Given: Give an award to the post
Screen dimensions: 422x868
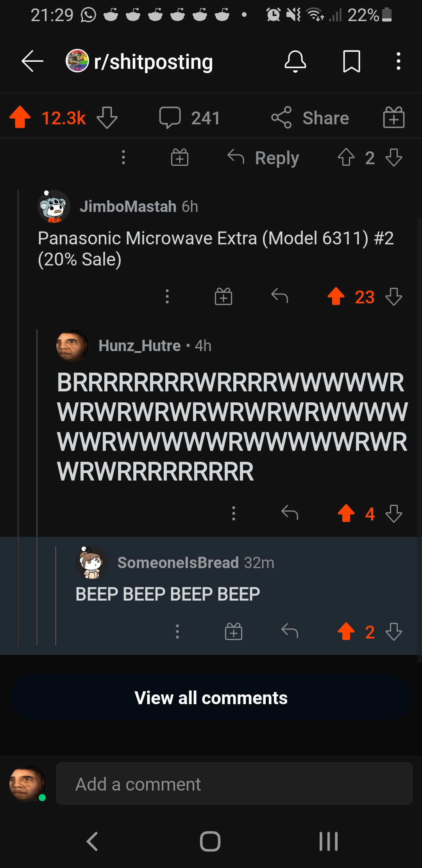Looking at the screenshot, I should [x=394, y=117].
